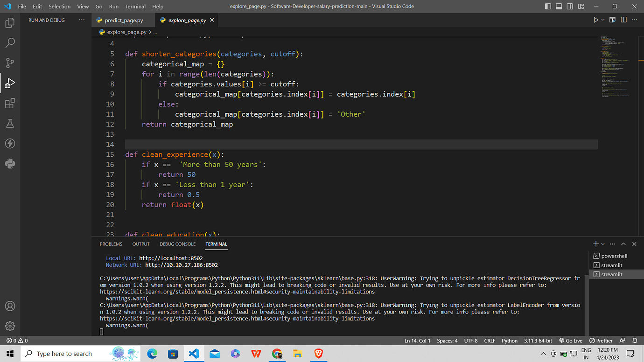644x362 pixels.
Task: Open the Search view in the activity bar
Action: 10,42
